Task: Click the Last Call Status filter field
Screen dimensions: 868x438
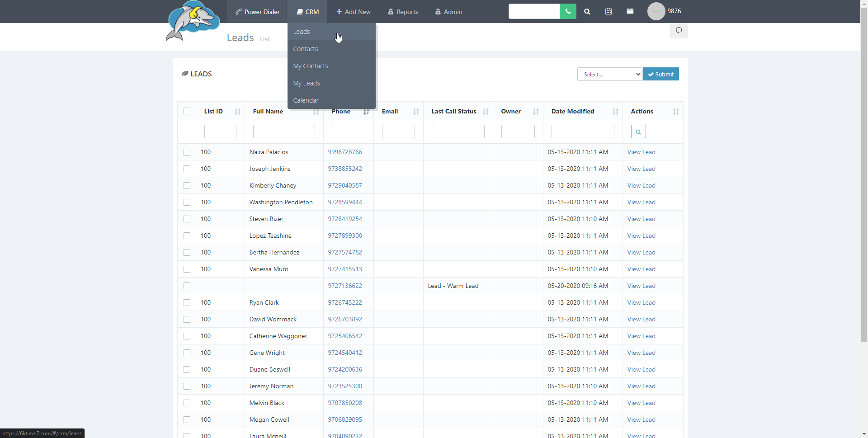Action: (x=458, y=132)
